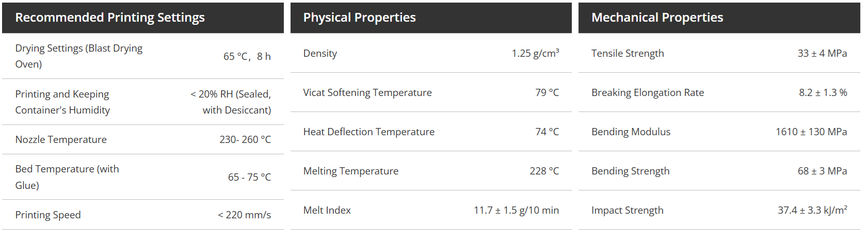This screenshot has height=240, width=868.
Task: Select the Container's Humidity row label
Action: coord(62,102)
